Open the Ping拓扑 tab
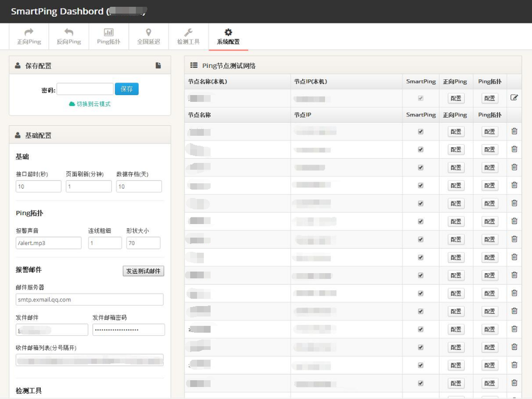This screenshot has width=532, height=399. (x=109, y=37)
